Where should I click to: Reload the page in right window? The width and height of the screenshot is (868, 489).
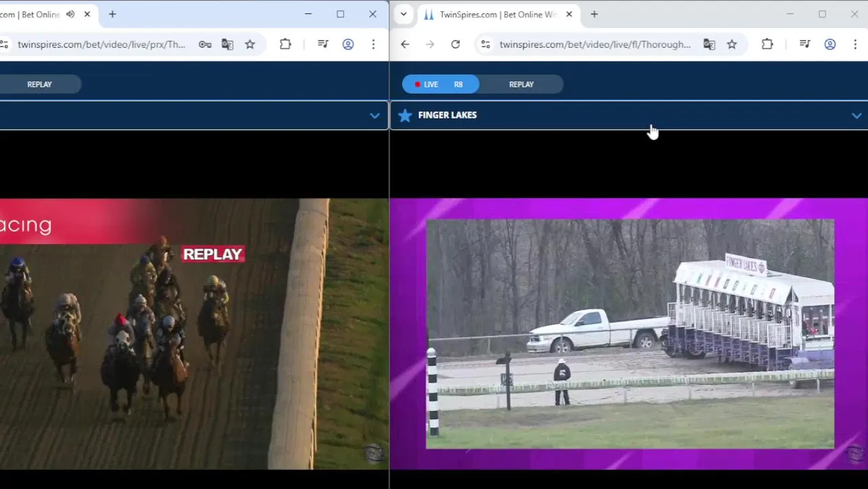tap(455, 44)
